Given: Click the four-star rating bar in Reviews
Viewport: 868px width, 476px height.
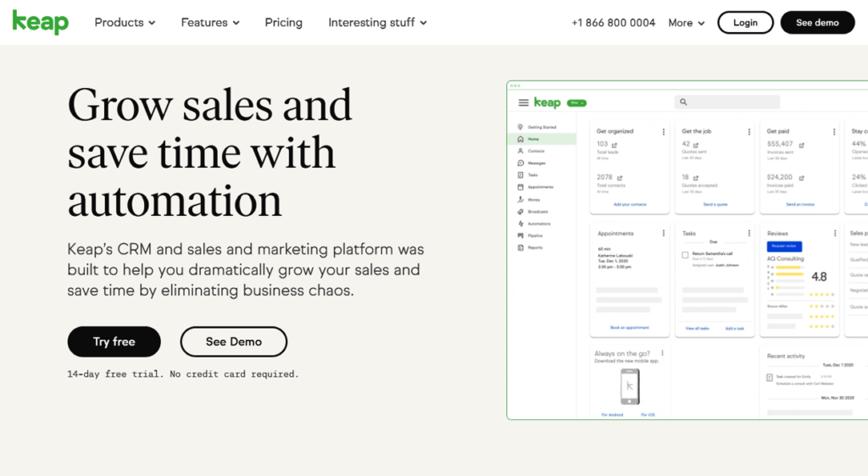Looking at the screenshot, I should tap(789, 274).
